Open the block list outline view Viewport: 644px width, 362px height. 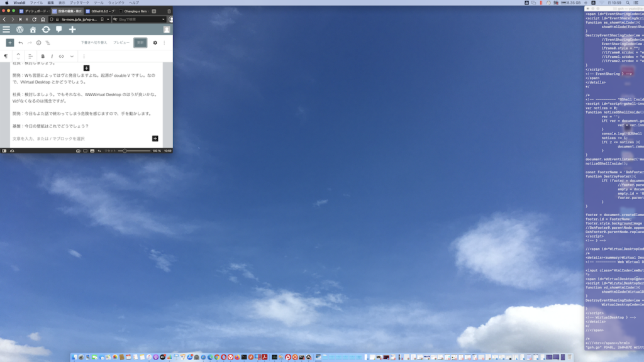pos(48,43)
